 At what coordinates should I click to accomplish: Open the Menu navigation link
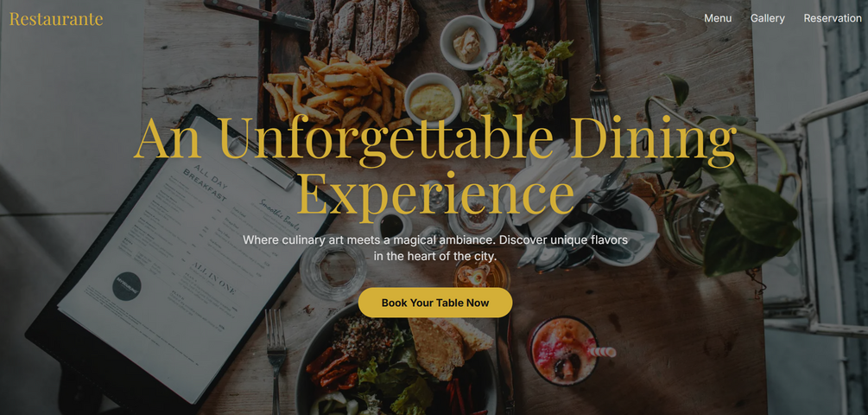pyautogui.click(x=718, y=18)
